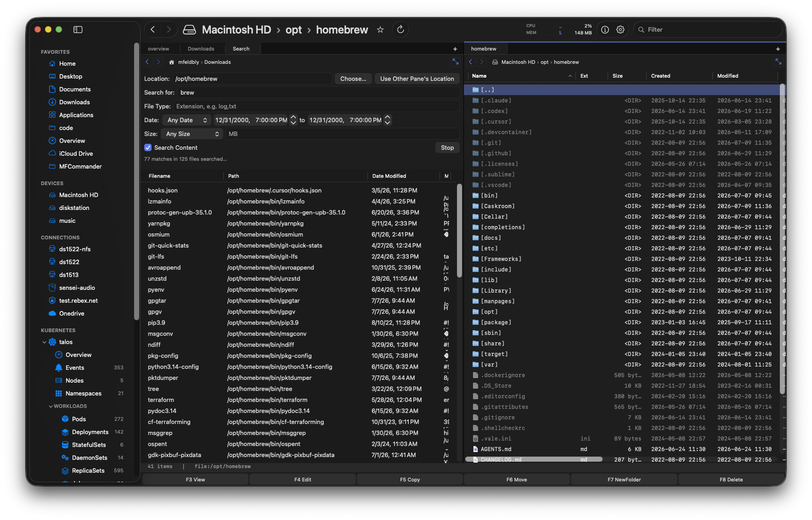Click opt in the right pane path

(x=545, y=62)
